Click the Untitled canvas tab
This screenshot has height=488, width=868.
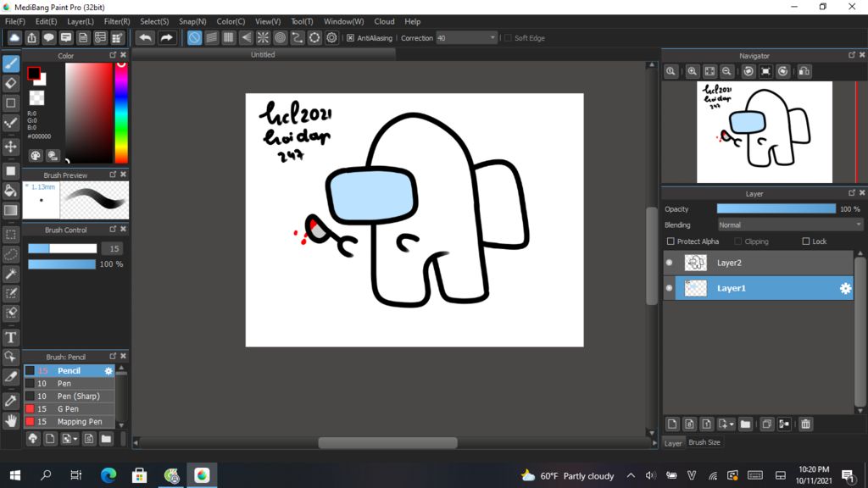pyautogui.click(x=264, y=55)
